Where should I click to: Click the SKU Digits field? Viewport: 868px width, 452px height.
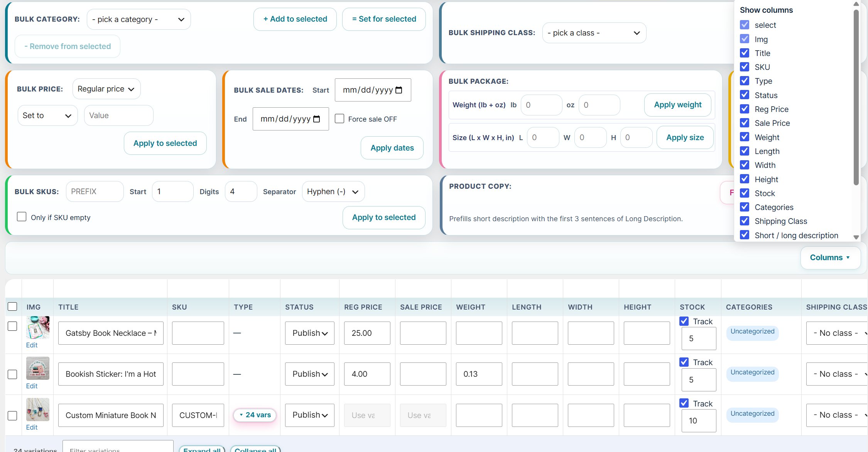(241, 191)
